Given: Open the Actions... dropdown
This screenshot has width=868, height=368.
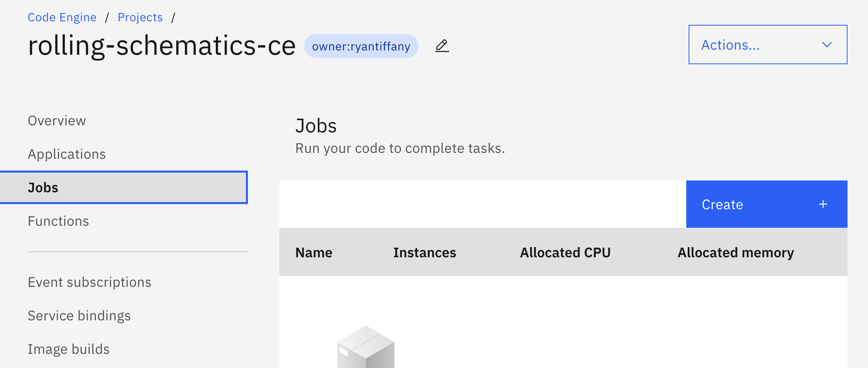Looking at the screenshot, I should (768, 45).
